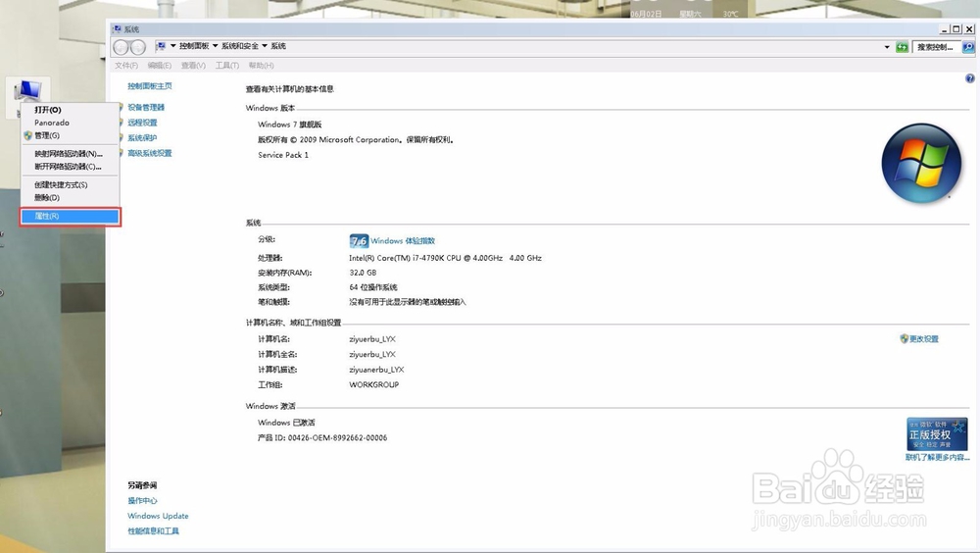Select the 控制面板 breadcrumb

tap(194, 46)
